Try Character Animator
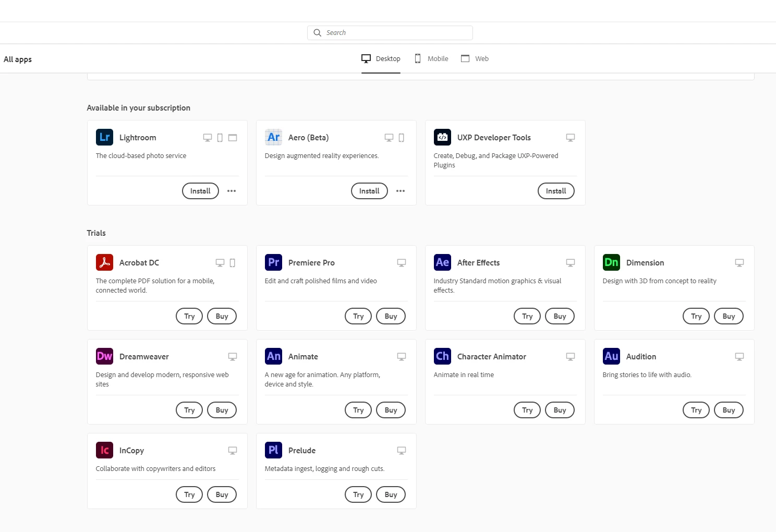This screenshot has width=776, height=532. pyautogui.click(x=527, y=410)
